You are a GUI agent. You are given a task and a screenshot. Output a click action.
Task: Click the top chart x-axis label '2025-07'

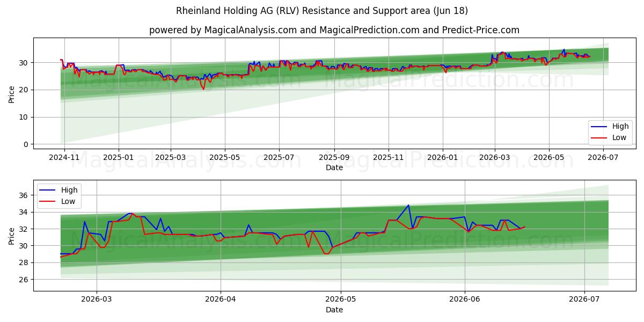(x=279, y=158)
